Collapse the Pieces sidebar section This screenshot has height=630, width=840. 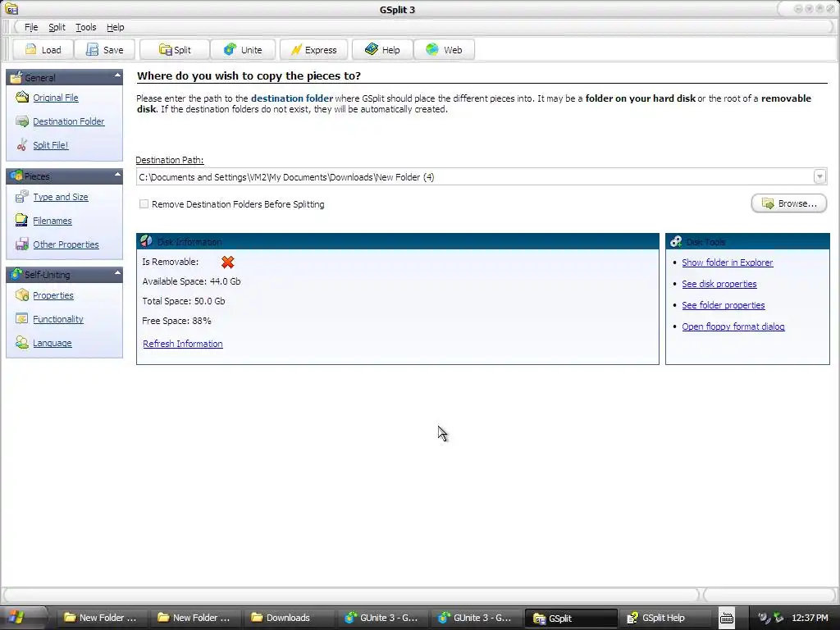[117, 175]
